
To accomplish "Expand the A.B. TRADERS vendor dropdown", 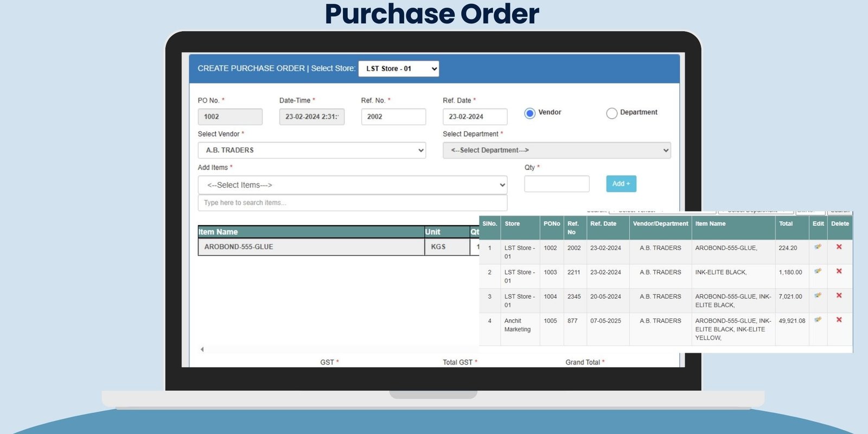I will tap(311, 150).
